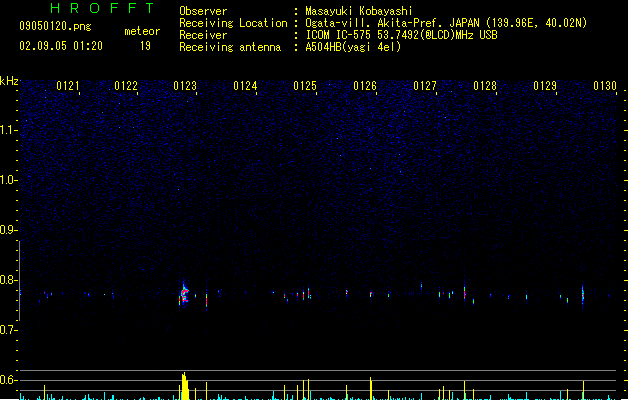Screen dimensions: 629x400
Task: Click the antenna A504HB(yagi 4el) text
Action: pos(353,47)
